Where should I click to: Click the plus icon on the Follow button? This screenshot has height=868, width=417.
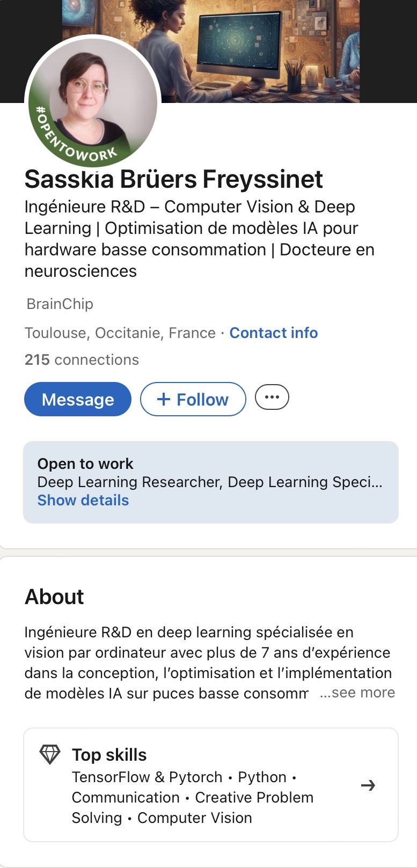point(163,399)
